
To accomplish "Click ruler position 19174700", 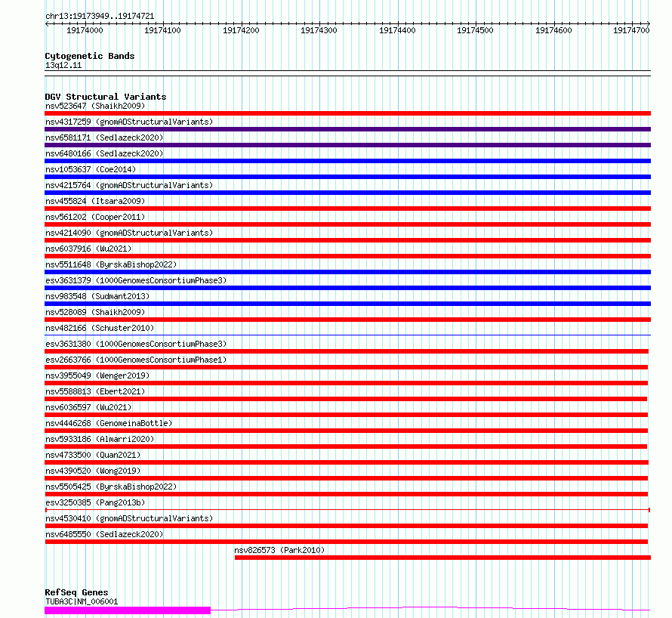I will pos(632,30).
